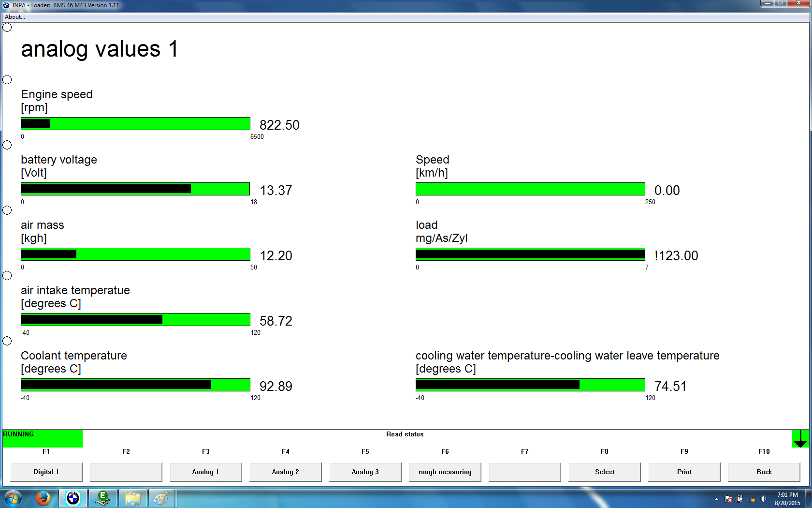Select the radio circle beside Engine speed
This screenshot has width=812, height=508.
pyautogui.click(x=7, y=80)
